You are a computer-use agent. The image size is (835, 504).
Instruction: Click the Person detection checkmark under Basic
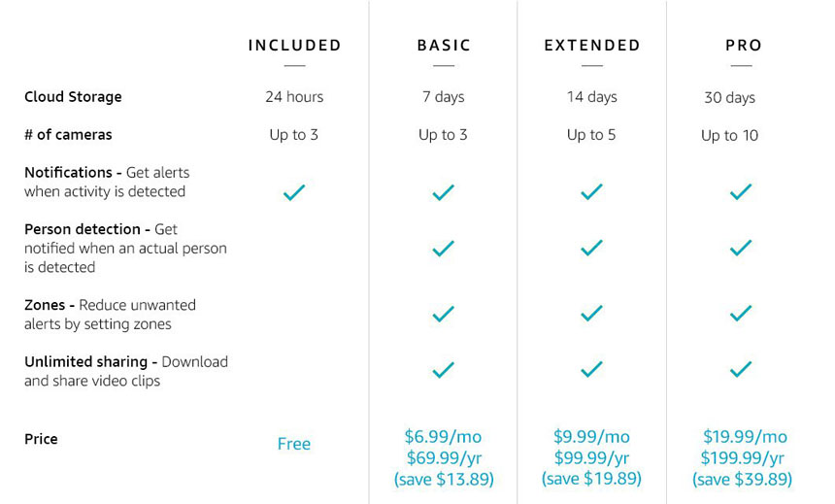pyautogui.click(x=443, y=249)
